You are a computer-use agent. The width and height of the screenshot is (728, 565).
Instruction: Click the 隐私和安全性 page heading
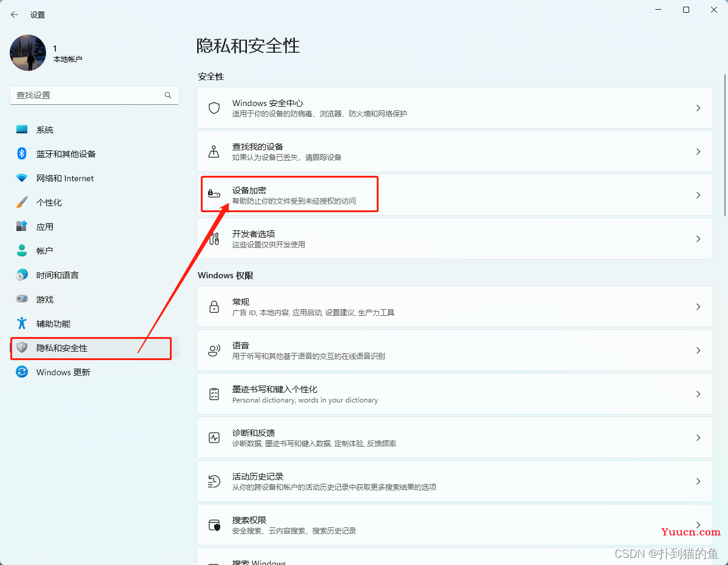click(248, 46)
